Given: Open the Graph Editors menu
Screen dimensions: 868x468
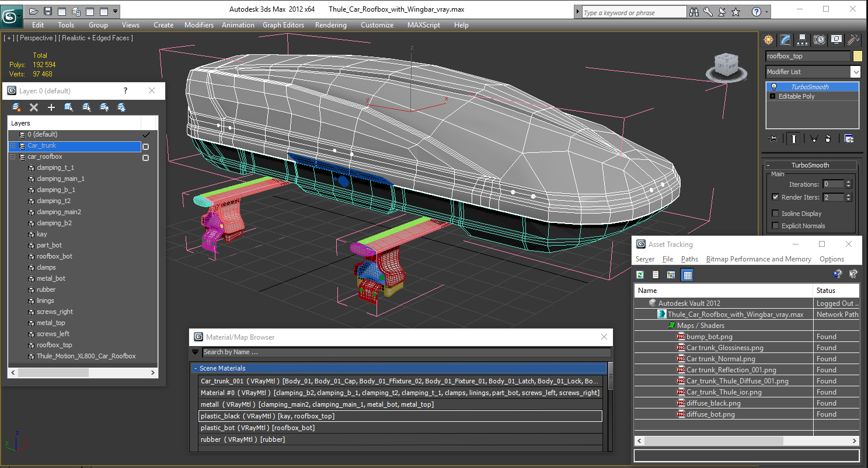Looking at the screenshot, I should [x=283, y=25].
